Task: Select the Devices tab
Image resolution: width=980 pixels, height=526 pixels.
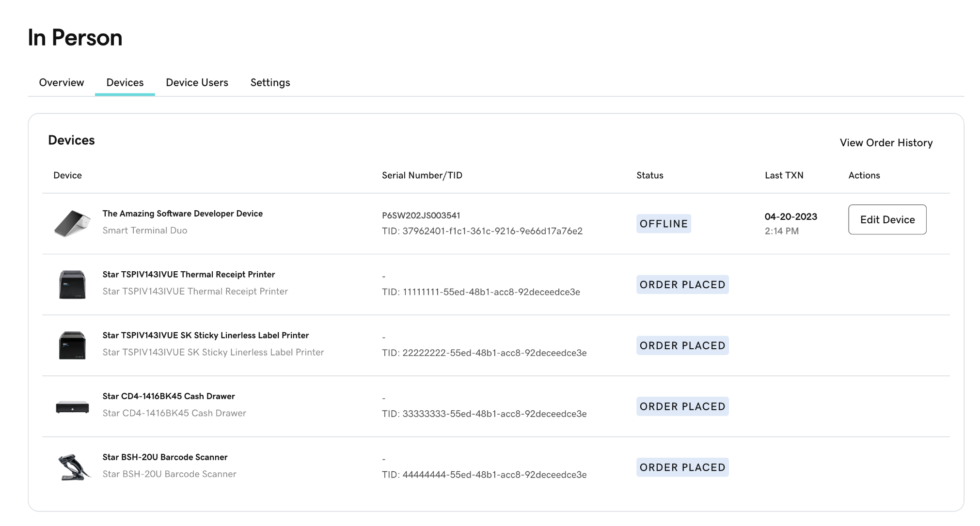Action: 125,82
